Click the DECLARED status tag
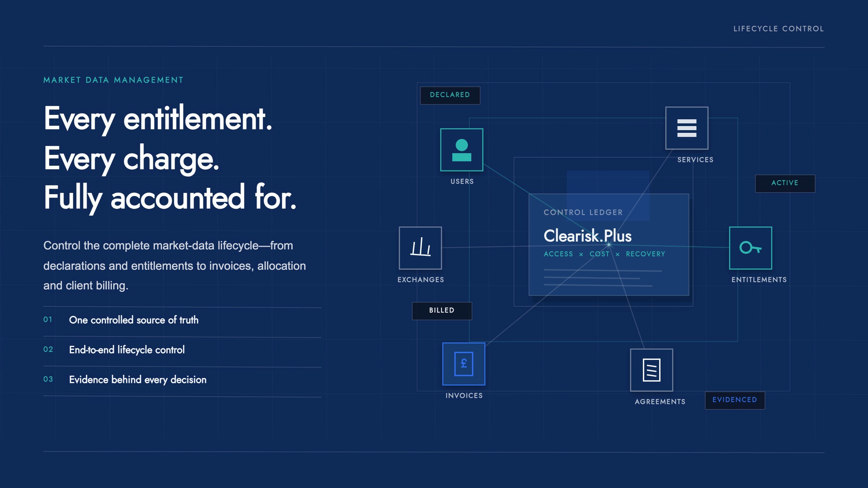Screen dimensions: 868x488 coord(450,95)
